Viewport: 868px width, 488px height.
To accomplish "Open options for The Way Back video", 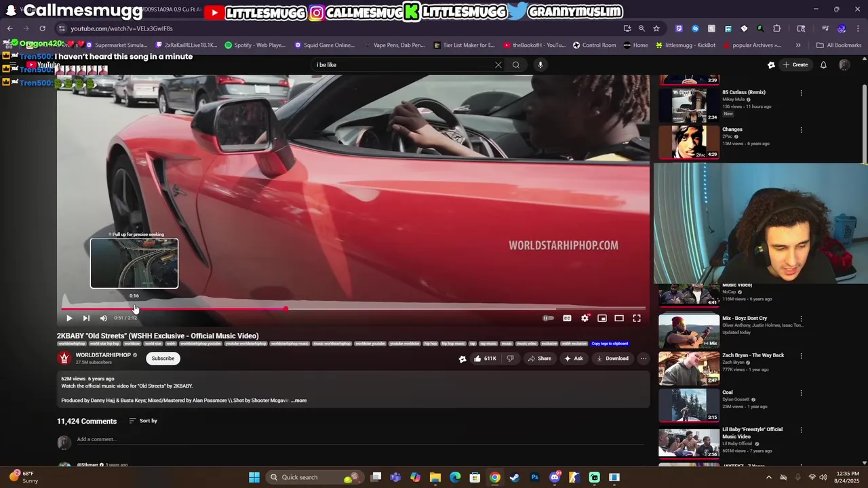I will click(x=801, y=356).
